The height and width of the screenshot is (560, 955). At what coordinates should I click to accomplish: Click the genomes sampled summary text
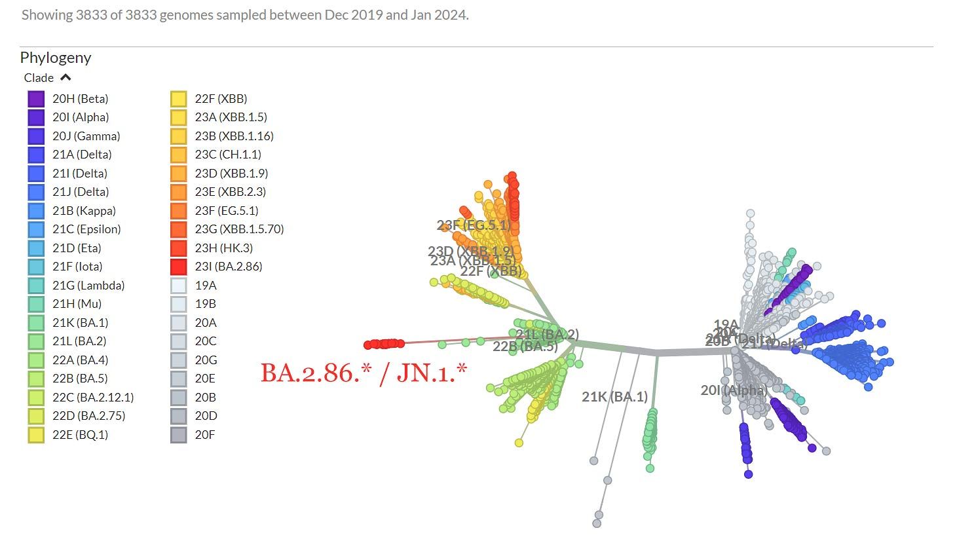(245, 14)
